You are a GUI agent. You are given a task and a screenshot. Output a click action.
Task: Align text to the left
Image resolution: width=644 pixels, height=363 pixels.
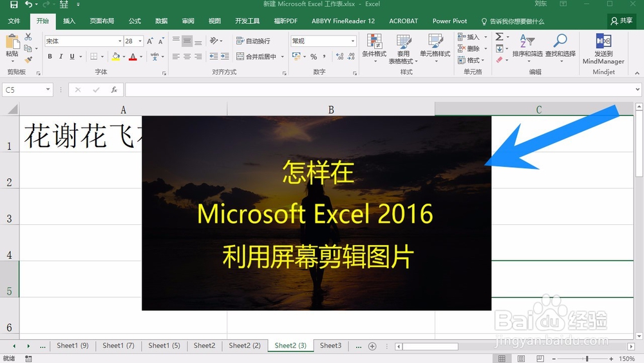tap(176, 56)
